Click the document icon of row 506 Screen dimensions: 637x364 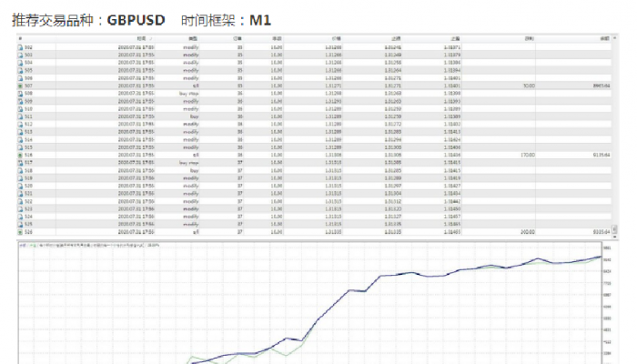[x=20, y=78]
